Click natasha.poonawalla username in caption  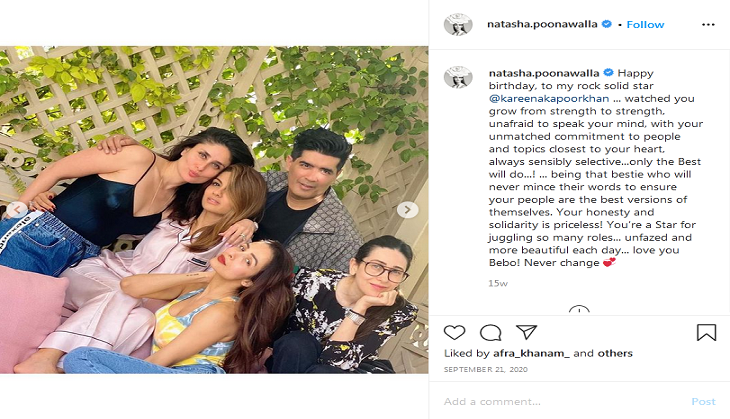(544, 73)
